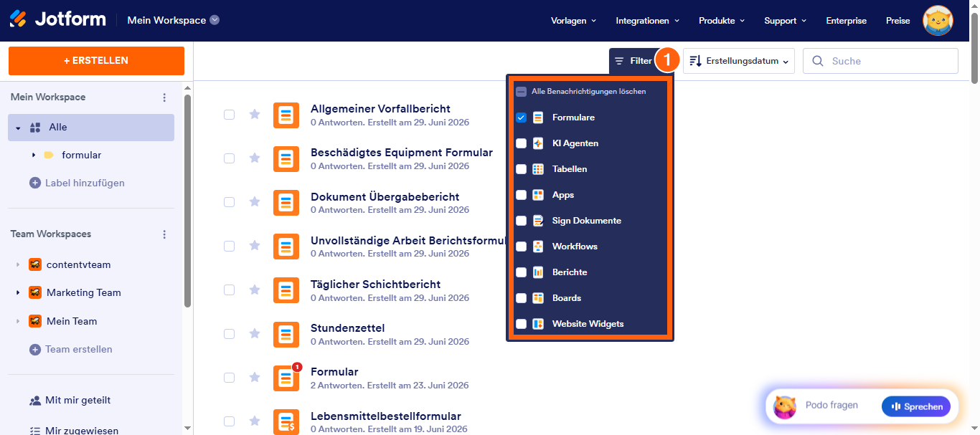Click three-dot menu next to Team Workspaces

(x=164, y=234)
